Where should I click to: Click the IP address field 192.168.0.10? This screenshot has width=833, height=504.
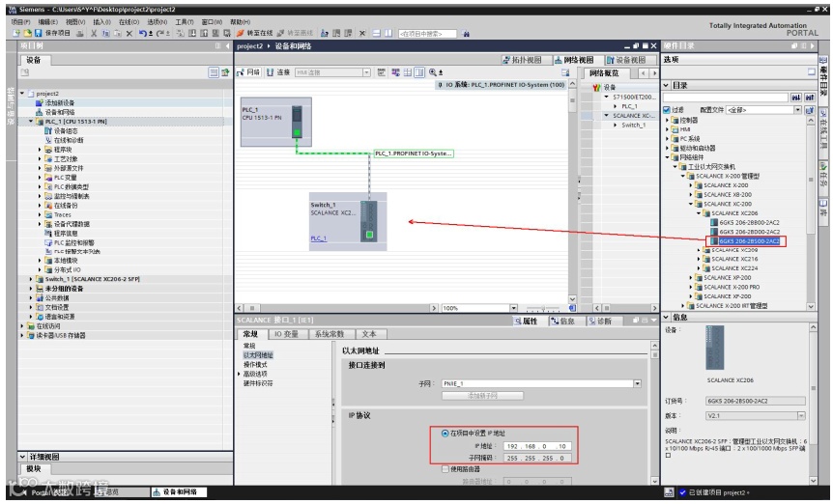(x=537, y=446)
